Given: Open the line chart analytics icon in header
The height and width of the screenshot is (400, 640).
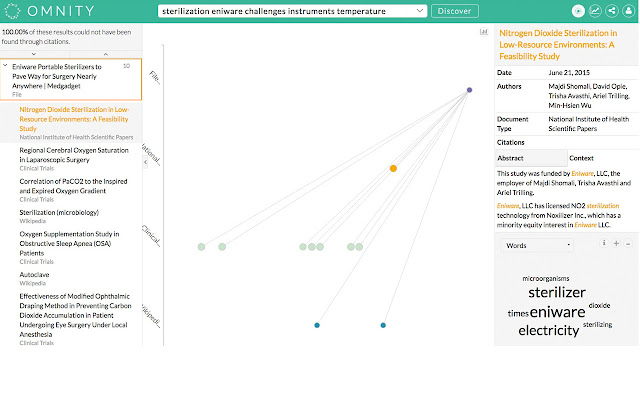Looking at the screenshot, I should 595,11.
